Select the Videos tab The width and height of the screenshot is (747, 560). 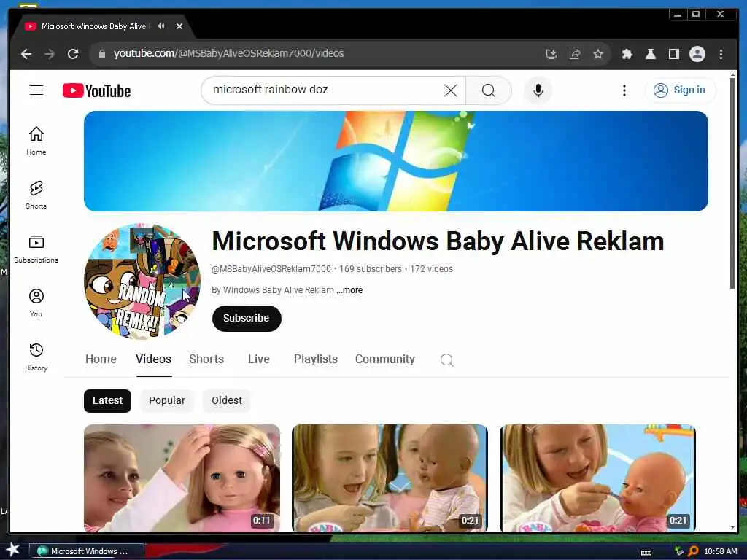(x=153, y=359)
